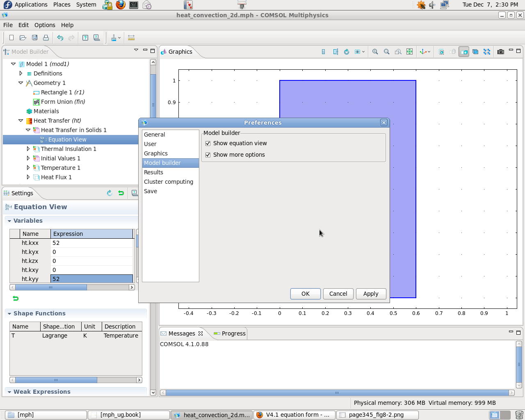This screenshot has width=525, height=420.
Task: Expand the Definitions tree node
Action: click(21, 73)
